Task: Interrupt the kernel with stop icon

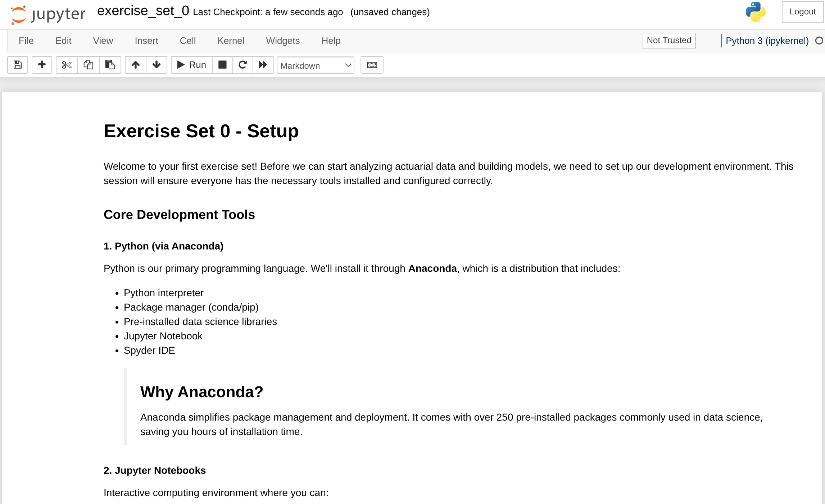Action: click(222, 65)
